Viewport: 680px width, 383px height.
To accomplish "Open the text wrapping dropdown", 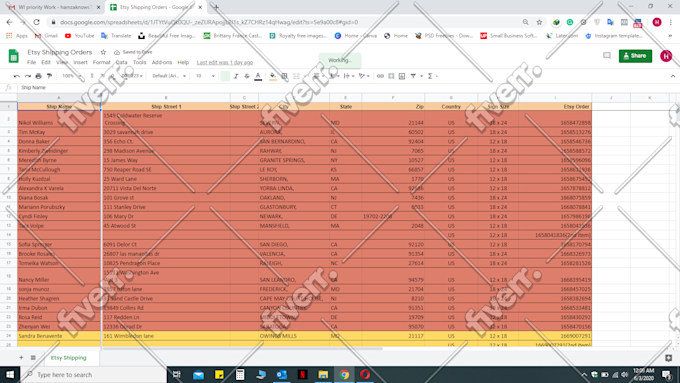I will pyautogui.click(x=349, y=76).
